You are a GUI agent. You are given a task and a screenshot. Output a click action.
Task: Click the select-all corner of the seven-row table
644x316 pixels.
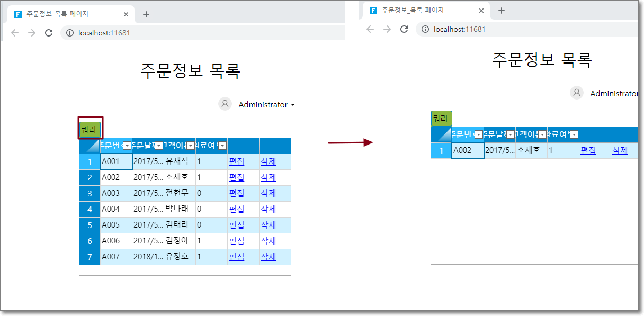(90, 146)
